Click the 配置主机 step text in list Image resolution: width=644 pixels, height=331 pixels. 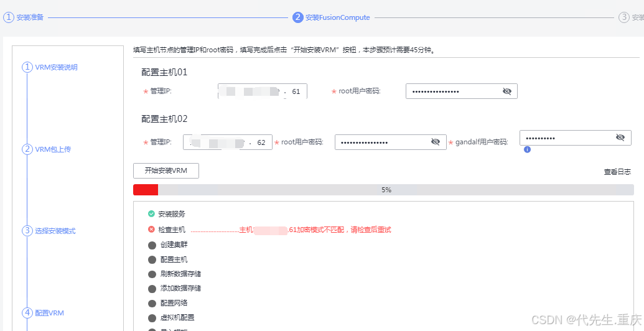pyautogui.click(x=174, y=259)
